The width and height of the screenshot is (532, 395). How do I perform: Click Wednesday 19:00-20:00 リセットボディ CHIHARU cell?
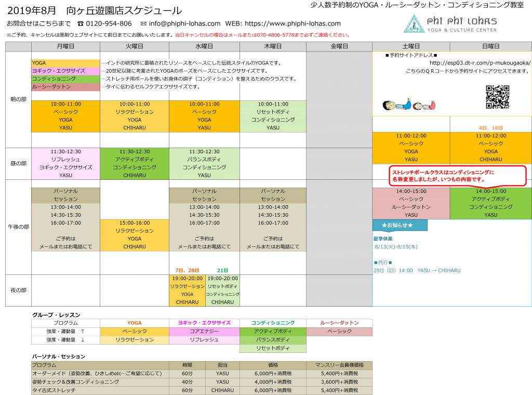222,291
